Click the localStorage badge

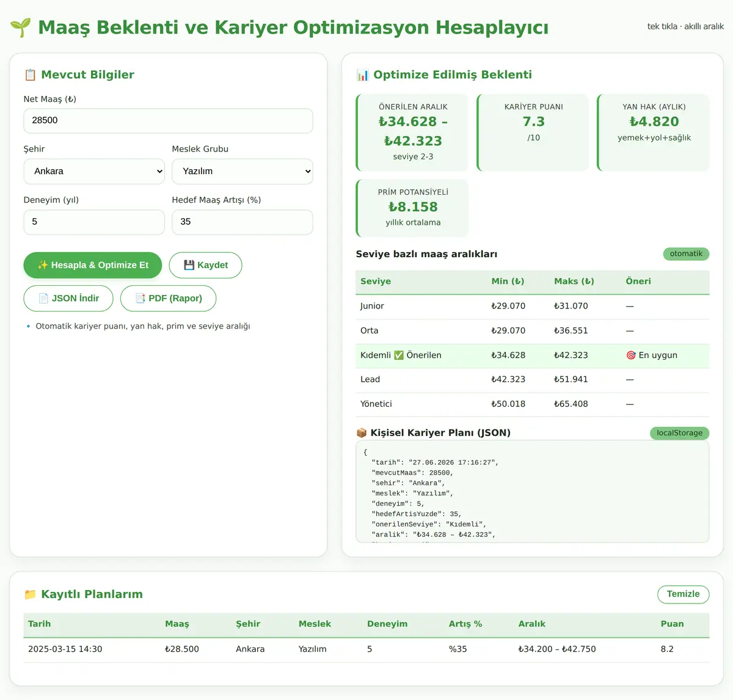point(679,433)
